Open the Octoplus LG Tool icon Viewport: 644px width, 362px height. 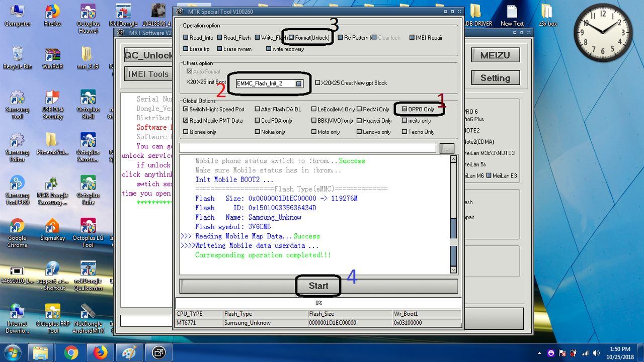tap(88, 233)
